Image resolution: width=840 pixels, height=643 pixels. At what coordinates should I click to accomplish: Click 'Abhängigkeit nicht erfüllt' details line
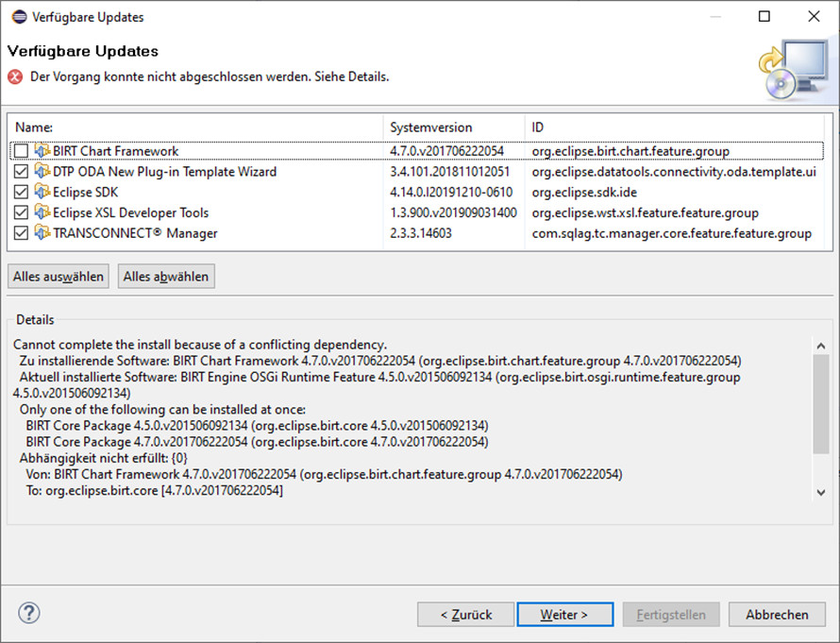tap(104, 458)
